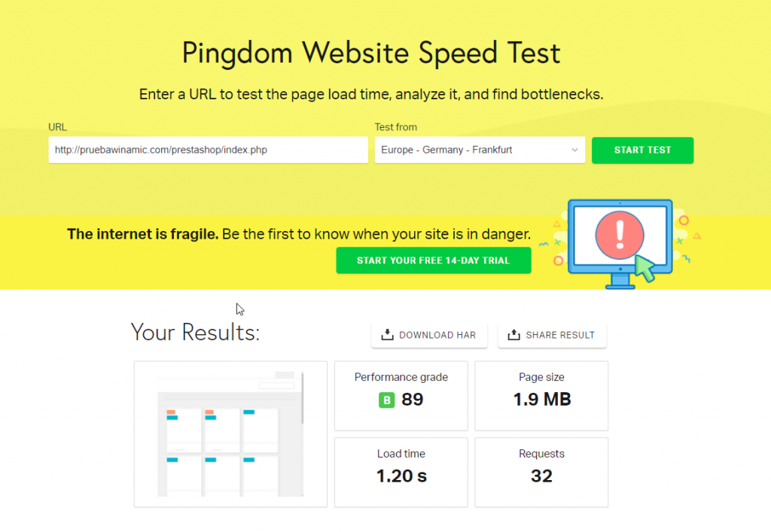The image size is (771, 532).
Task: Click the Download HAR button
Action: [x=429, y=335]
